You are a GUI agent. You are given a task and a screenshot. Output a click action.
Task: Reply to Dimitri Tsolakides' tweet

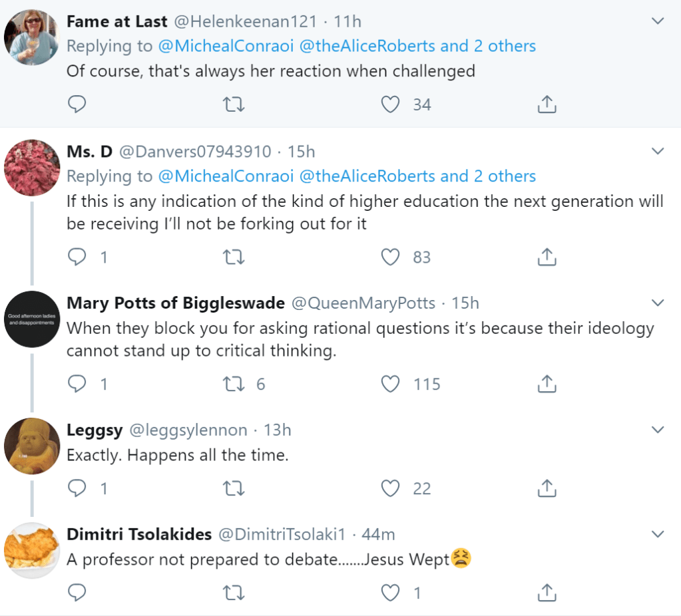pos(77,592)
